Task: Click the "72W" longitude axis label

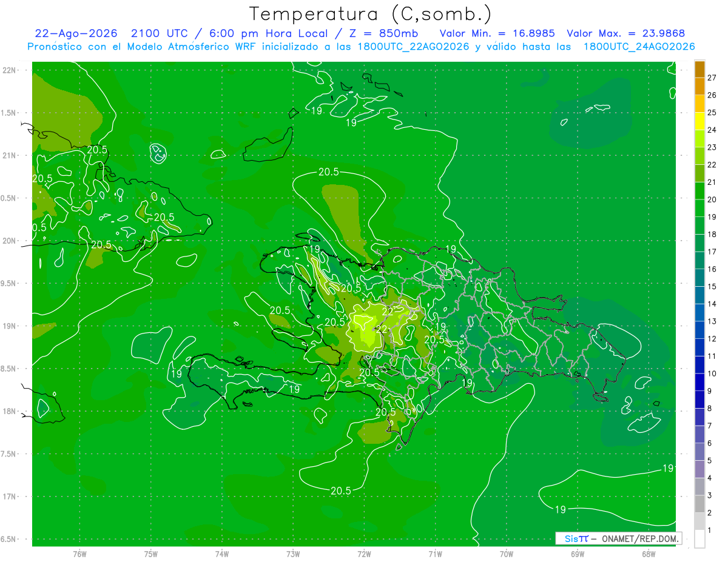Action: point(364,554)
